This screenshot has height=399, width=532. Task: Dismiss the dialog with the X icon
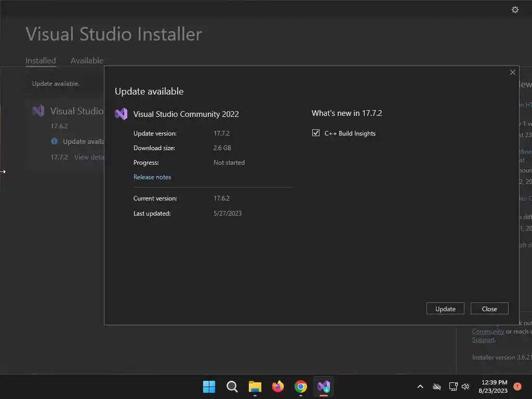pos(512,72)
